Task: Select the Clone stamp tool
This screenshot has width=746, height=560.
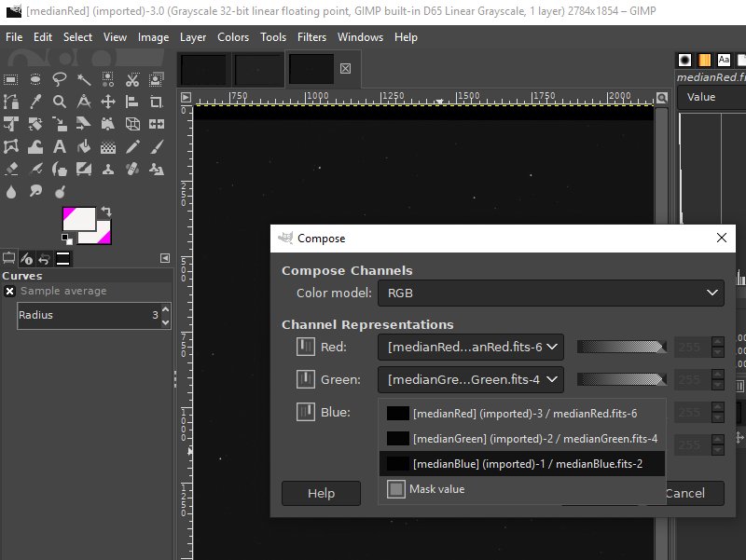Action: pyautogui.click(x=108, y=169)
